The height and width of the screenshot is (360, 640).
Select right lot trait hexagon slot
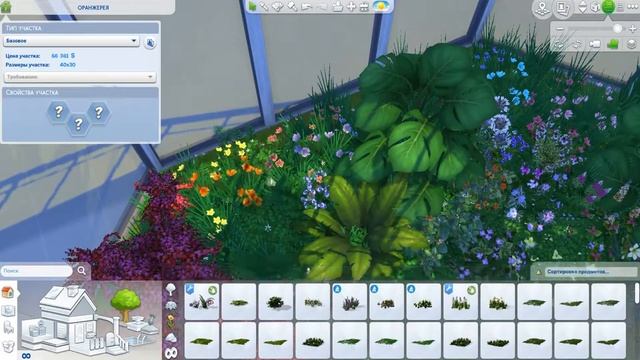click(x=99, y=112)
